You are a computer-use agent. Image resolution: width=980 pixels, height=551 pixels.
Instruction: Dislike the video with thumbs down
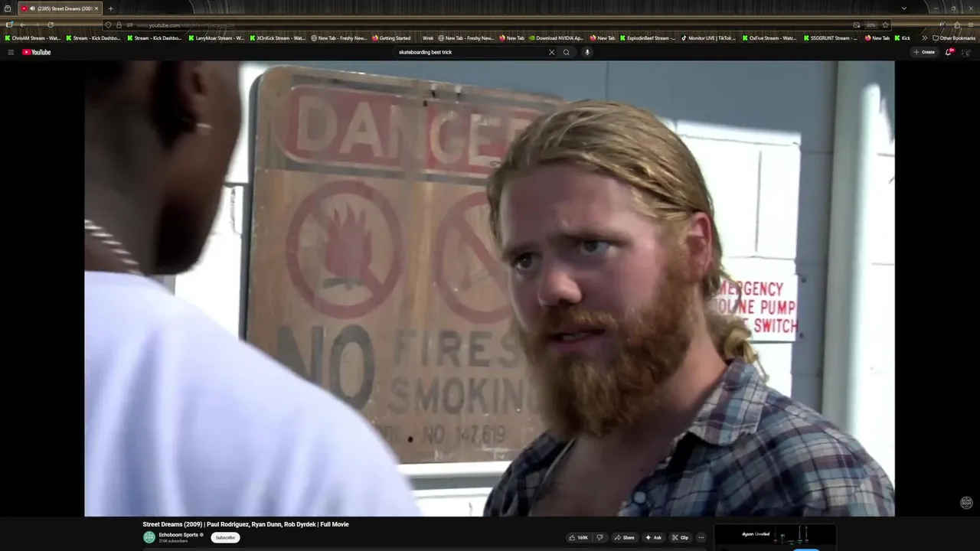(599, 537)
